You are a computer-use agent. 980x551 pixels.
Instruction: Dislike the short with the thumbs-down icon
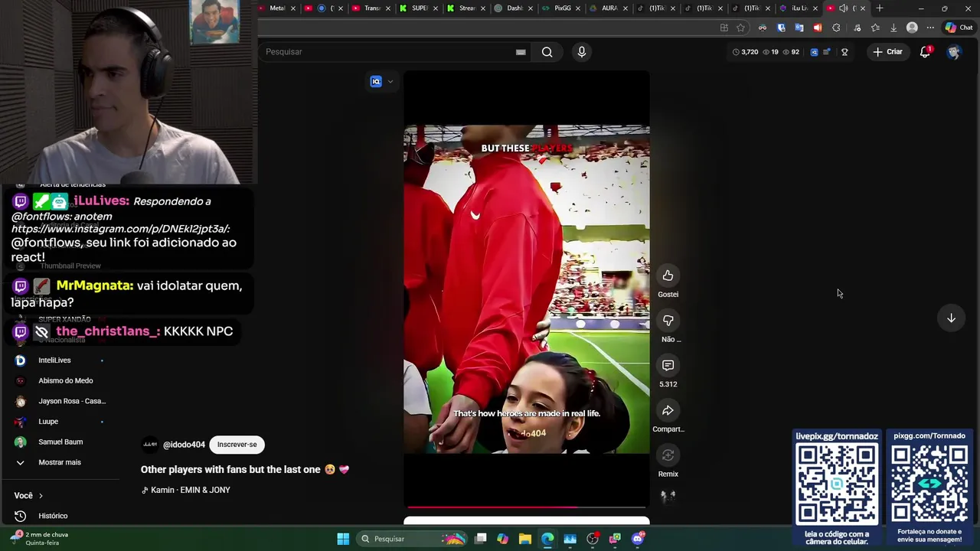click(x=668, y=321)
